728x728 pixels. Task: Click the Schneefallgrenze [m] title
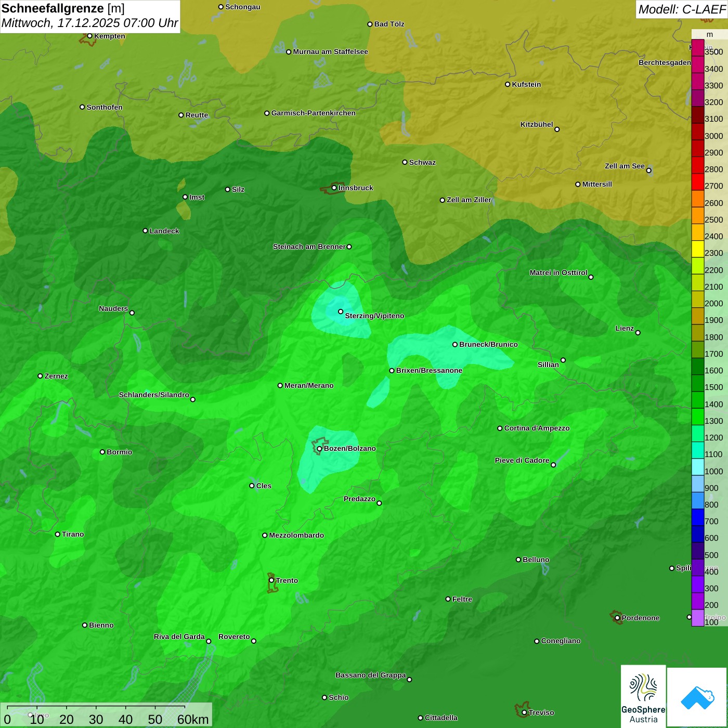[x=63, y=8]
